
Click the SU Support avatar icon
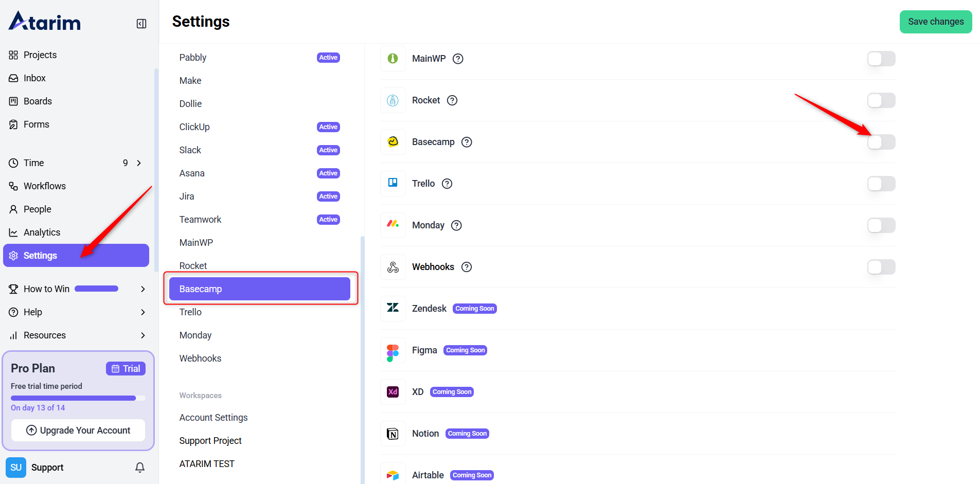pos(16,467)
